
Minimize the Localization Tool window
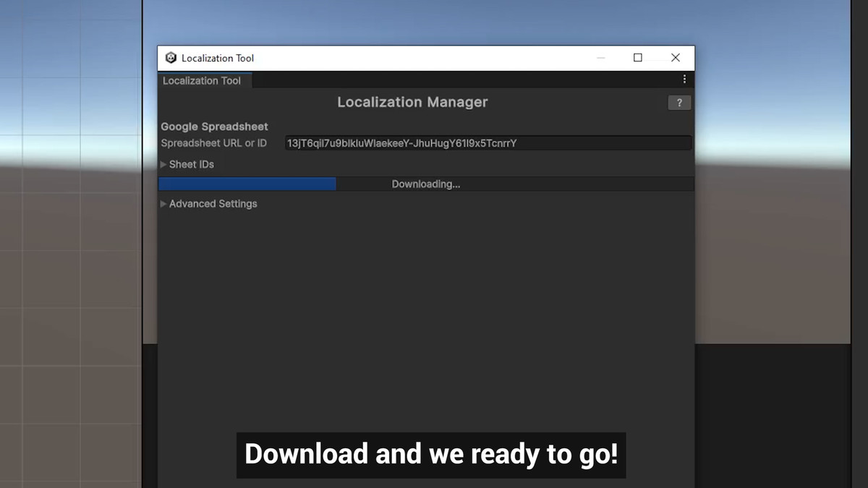[x=601, y=58]
